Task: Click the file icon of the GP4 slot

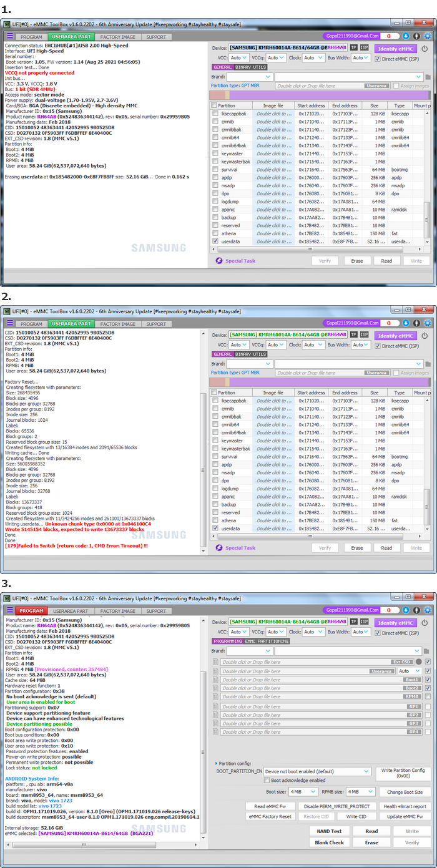Action: click(216, 731)
